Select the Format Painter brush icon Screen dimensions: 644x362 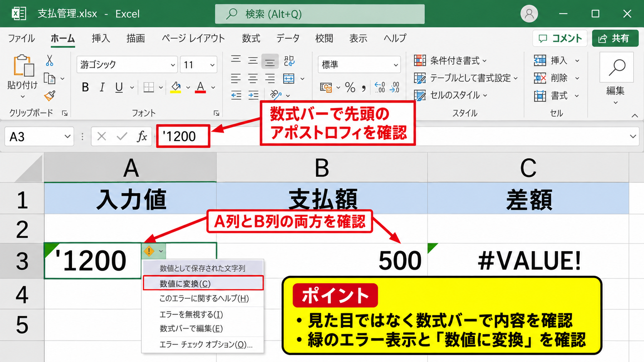[x=50, y=95]
